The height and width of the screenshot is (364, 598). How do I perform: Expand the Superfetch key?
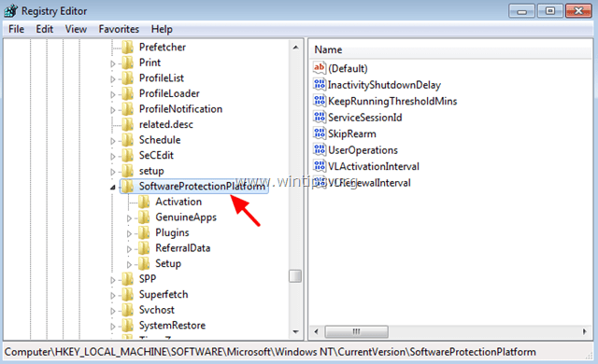point(113,296)
